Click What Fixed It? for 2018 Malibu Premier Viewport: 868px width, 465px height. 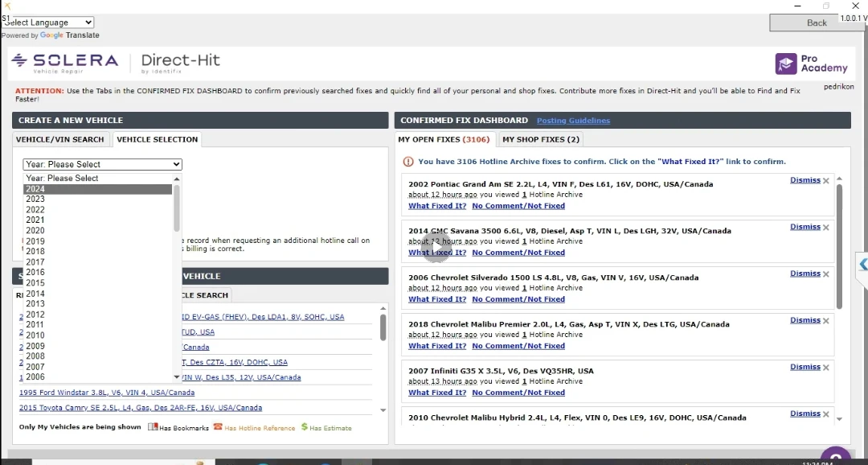point(437,345)
